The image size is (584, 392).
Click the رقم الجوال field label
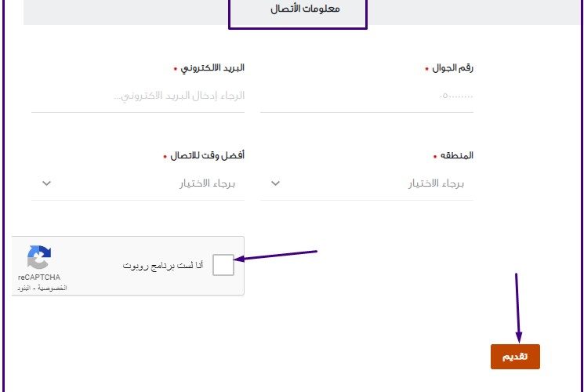click(452, 68)
